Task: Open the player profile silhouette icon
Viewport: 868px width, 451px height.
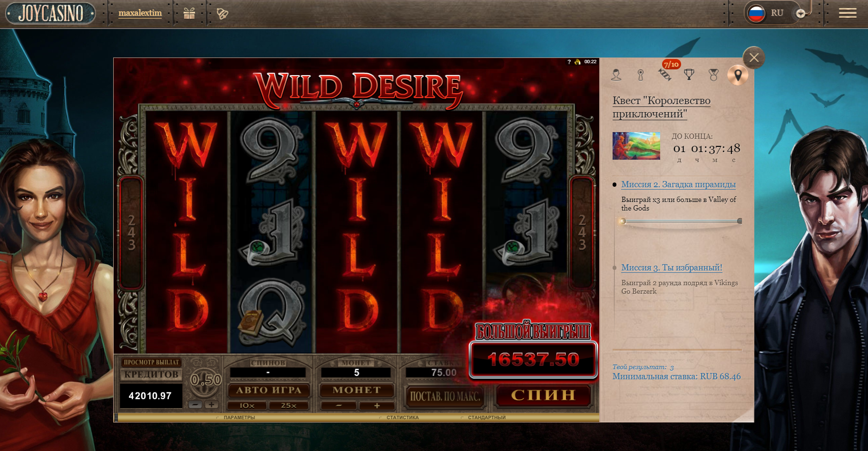Action: (616, 75)
